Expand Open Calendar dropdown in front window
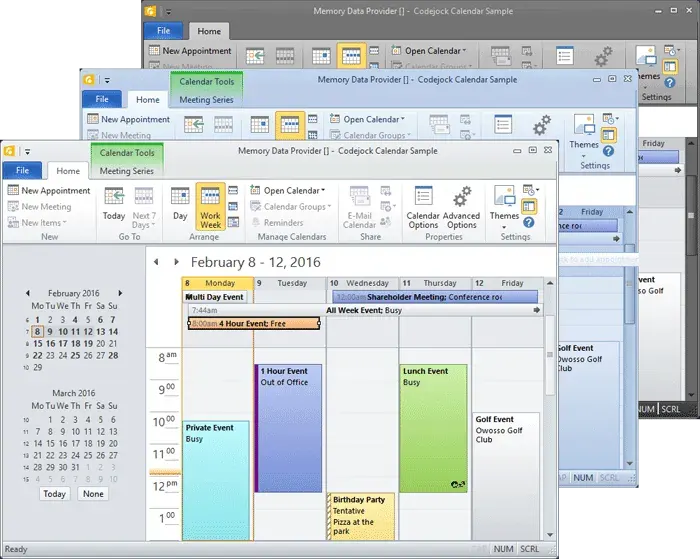Viewport: 700px width, 559px height. pyautogui.click(x=288, y=191)
